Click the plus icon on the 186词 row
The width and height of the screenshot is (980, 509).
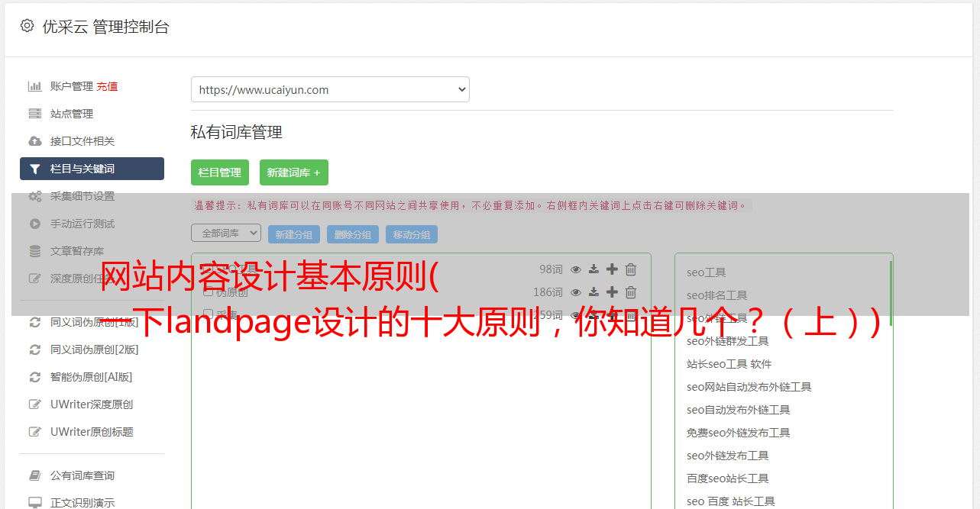pos(612,292)
